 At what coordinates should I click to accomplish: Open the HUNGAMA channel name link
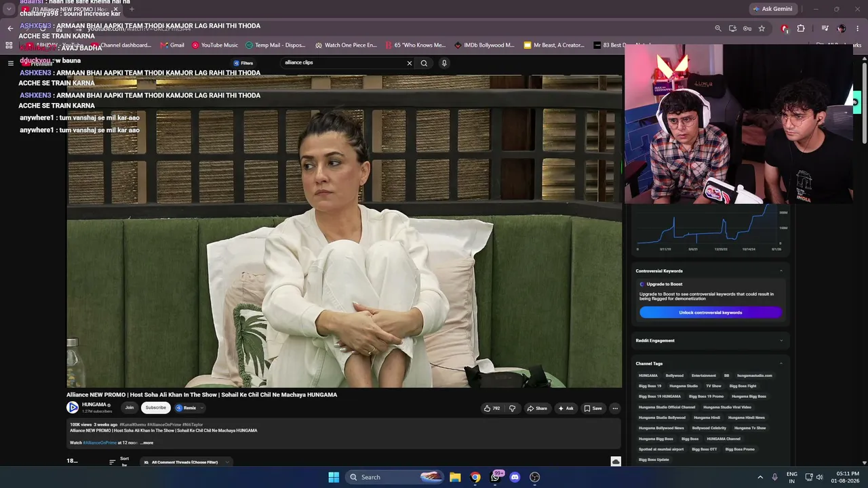(x=94, y=405)
